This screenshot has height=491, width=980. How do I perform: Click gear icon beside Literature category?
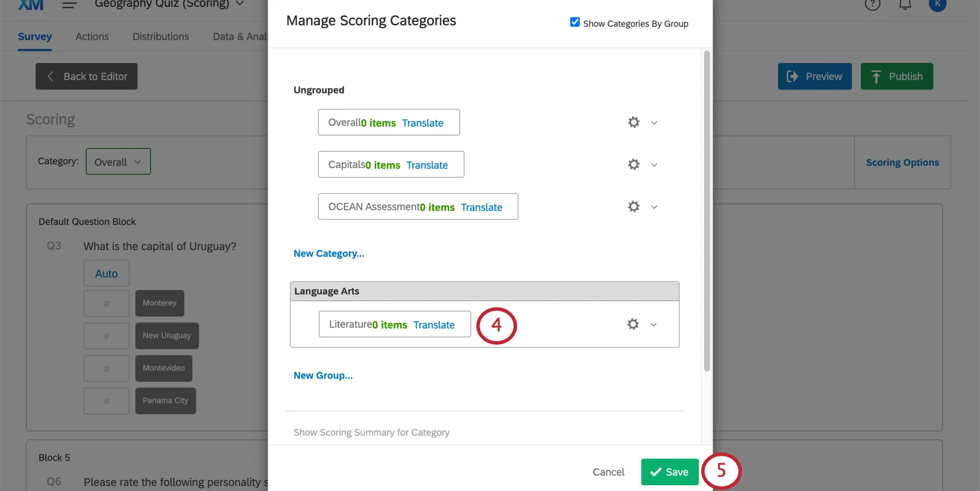(633, 324)
